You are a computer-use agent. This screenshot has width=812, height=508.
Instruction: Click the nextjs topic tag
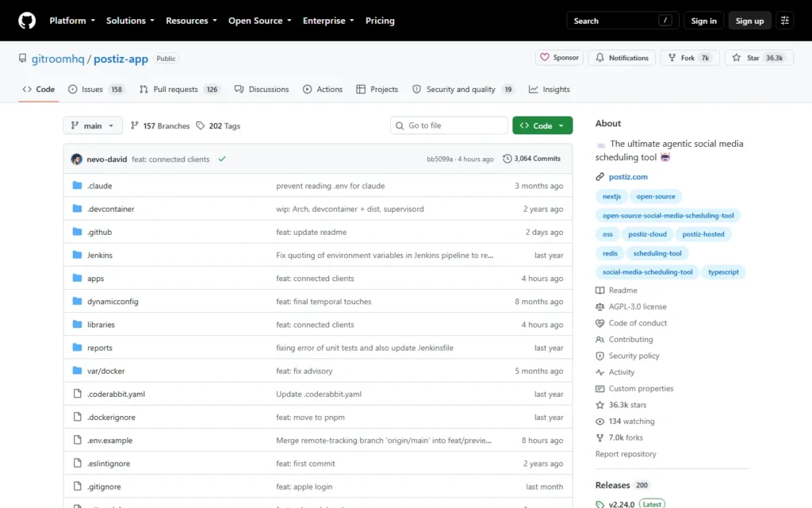[611, 197]
